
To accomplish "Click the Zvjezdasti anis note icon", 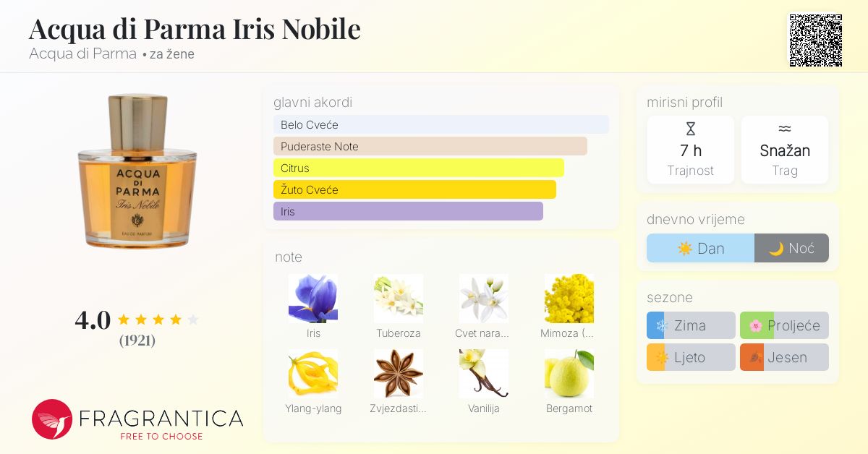I will pos(399,373).
